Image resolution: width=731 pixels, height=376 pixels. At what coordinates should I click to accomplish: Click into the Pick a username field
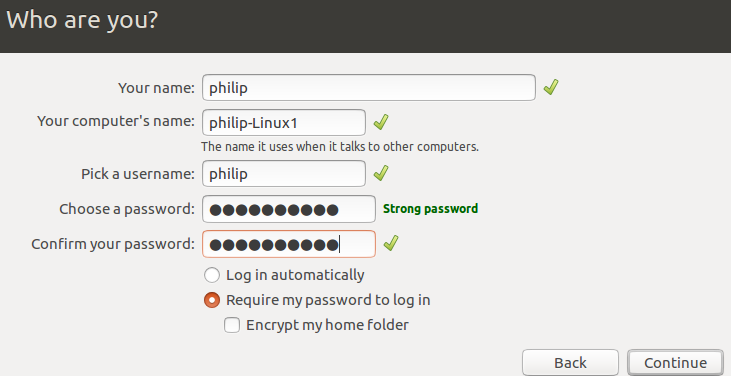tap(284, 173)
